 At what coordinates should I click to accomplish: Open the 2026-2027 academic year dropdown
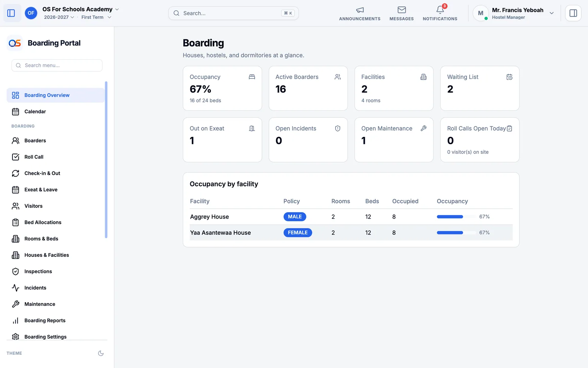[59, 17]
